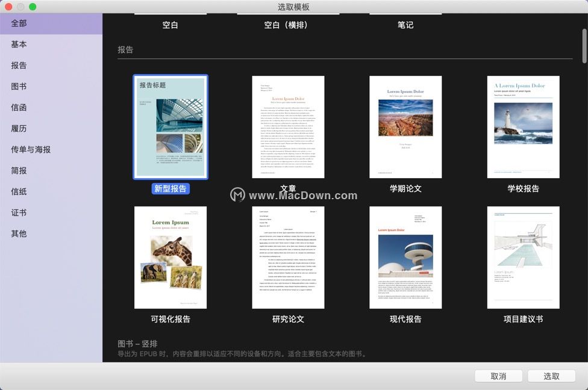Click the 取消 button
Screen dimensions: 588x390
[498, 376]
